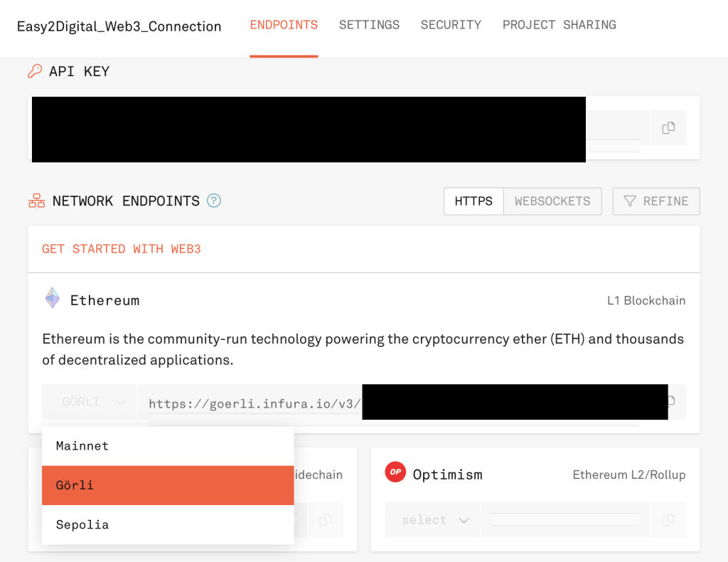Viewport: 728px width, 562px height.
Task: Open the SECURITY tab
Action: tap(451, 25)
